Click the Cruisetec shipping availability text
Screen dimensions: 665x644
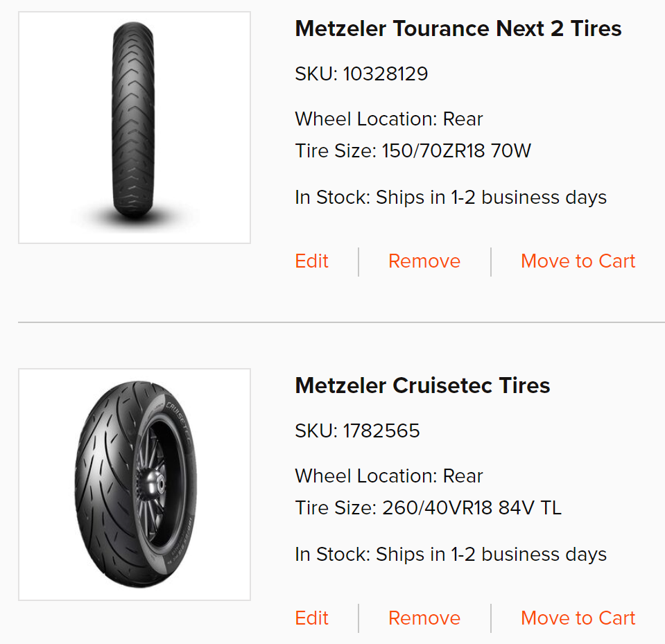tap(450, 555)
